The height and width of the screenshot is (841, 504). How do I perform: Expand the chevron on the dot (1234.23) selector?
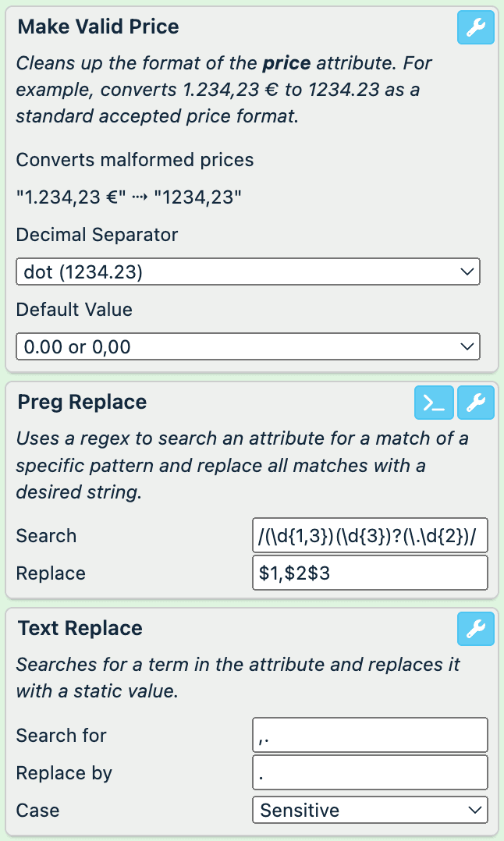pyautogui.click(x=467, y=271)
